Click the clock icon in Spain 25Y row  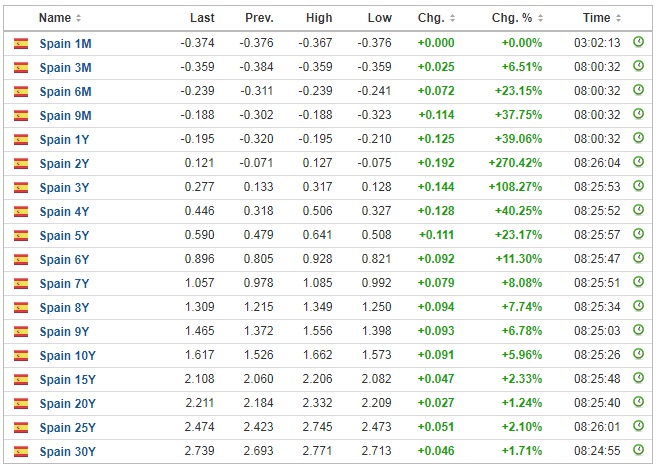pyautogui.click(x=638, y=425)
